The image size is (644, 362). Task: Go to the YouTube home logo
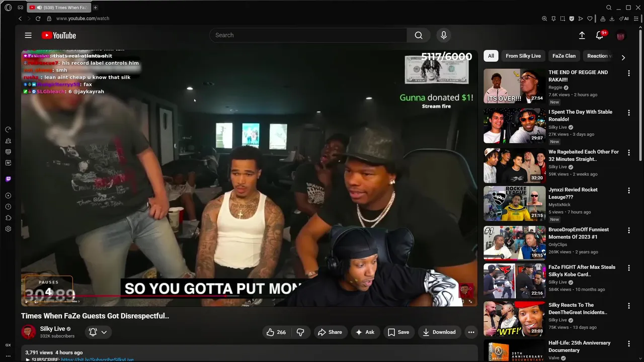point(59,35)
